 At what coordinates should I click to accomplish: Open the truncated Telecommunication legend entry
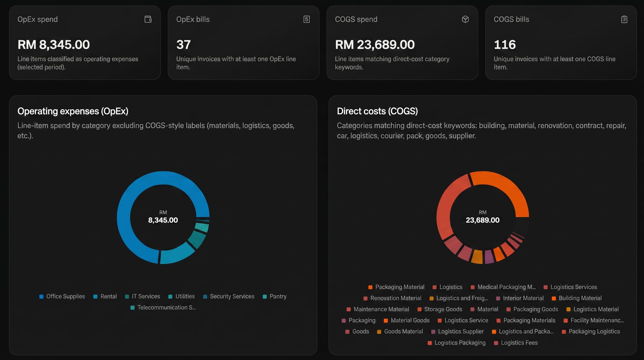pos(166,307)
